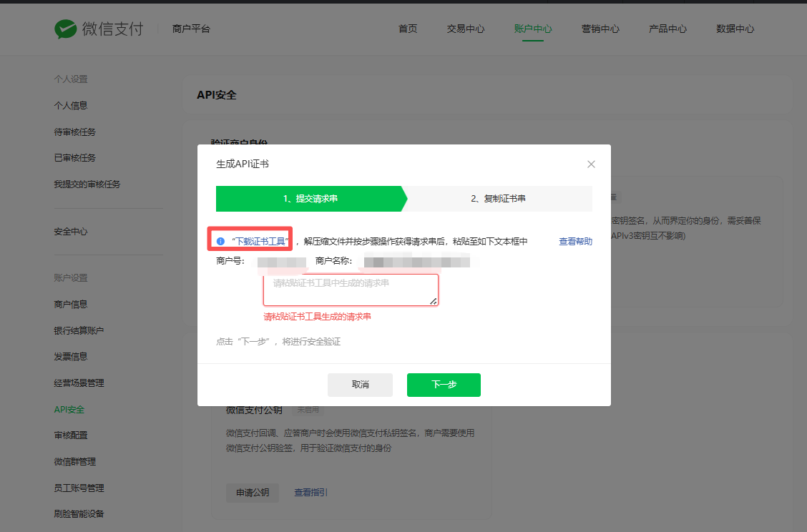Click the request string text area

click(351, 290)
